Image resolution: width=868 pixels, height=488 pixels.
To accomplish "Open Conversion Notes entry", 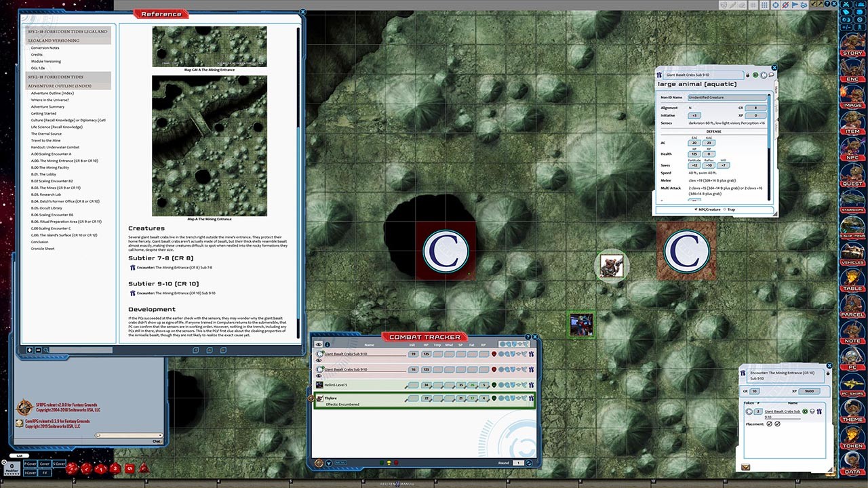I will click(45, 48).
